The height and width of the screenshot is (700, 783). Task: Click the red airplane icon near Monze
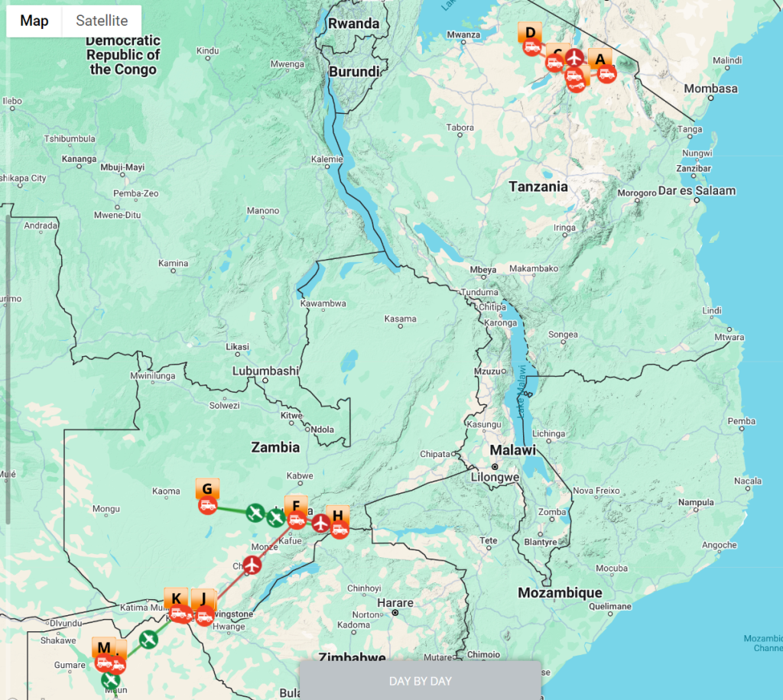252,565
